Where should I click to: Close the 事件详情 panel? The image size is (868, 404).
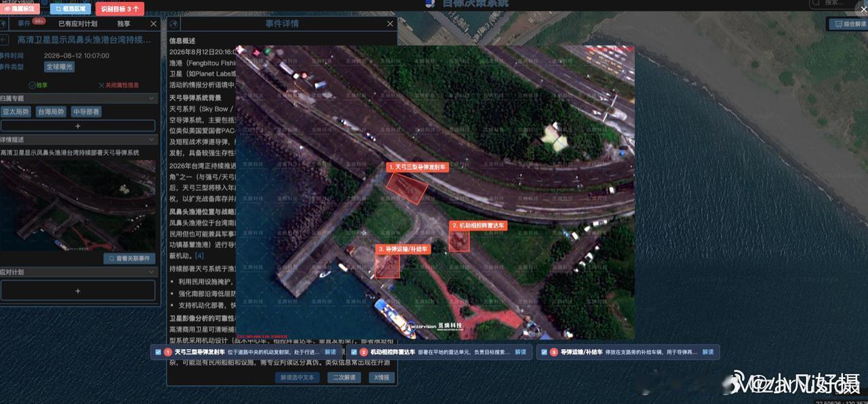(x=390, y=24)
